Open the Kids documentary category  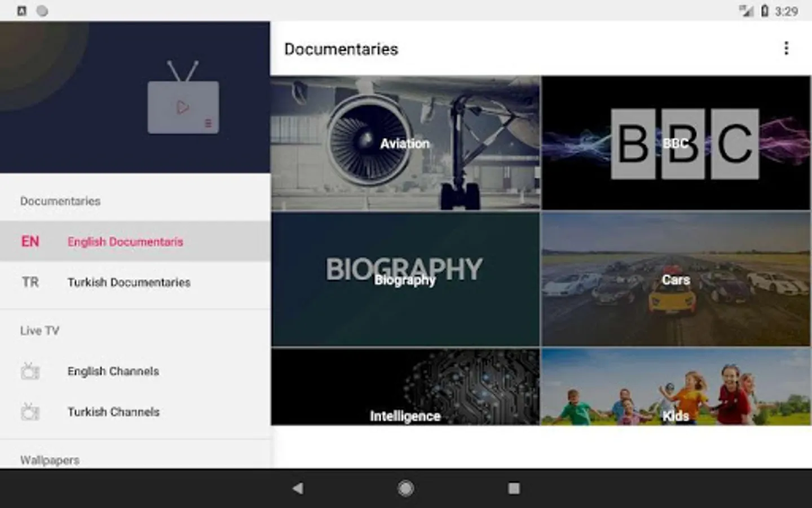click(x=676, y=387)
